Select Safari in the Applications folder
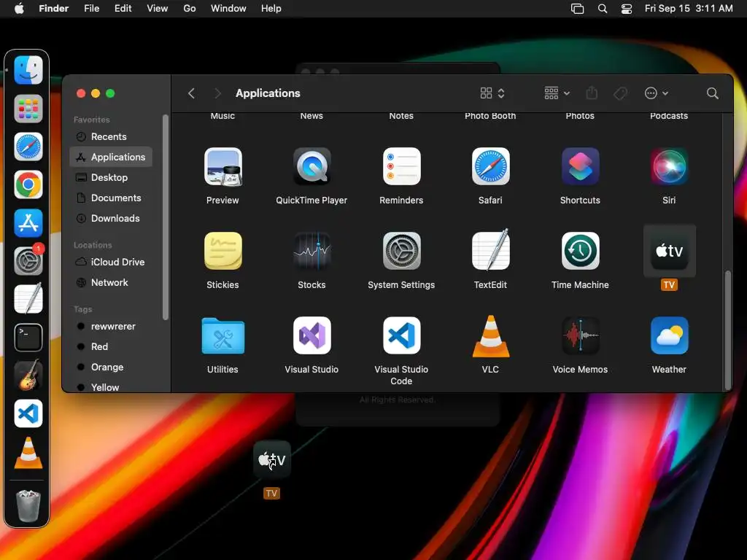The image size is (747, 560). [490, 167]
